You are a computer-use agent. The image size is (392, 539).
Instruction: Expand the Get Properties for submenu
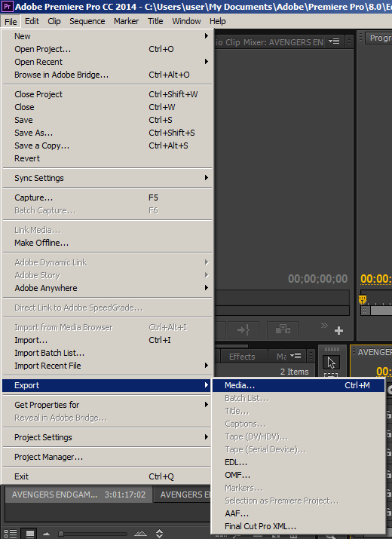click(x=107, y=405)
